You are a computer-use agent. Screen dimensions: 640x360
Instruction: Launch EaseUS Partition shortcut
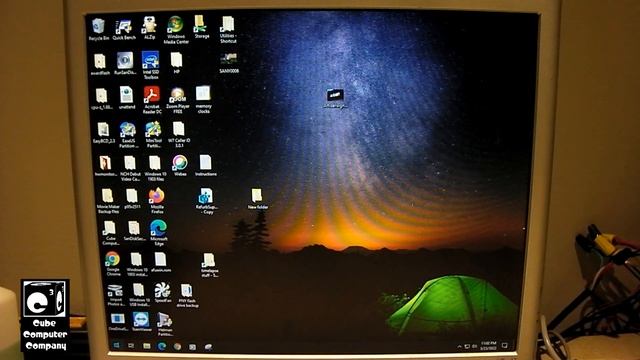128,135
